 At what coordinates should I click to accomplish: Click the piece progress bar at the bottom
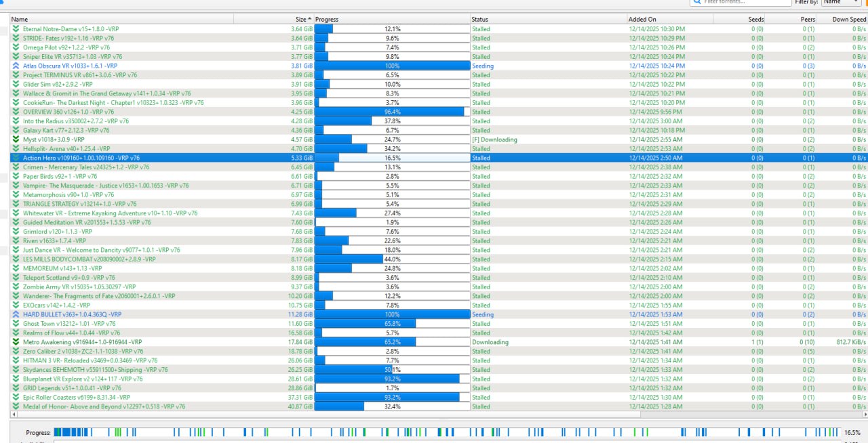pos(446,432)
